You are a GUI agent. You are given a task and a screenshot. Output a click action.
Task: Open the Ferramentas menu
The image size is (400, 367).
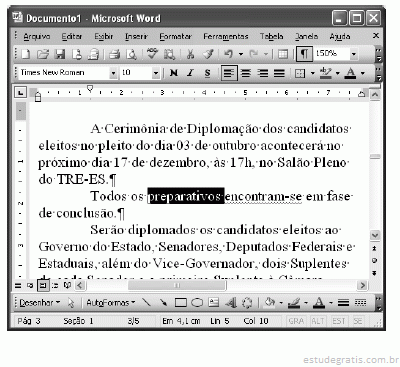pyautogui.click(x=226, y=36)
